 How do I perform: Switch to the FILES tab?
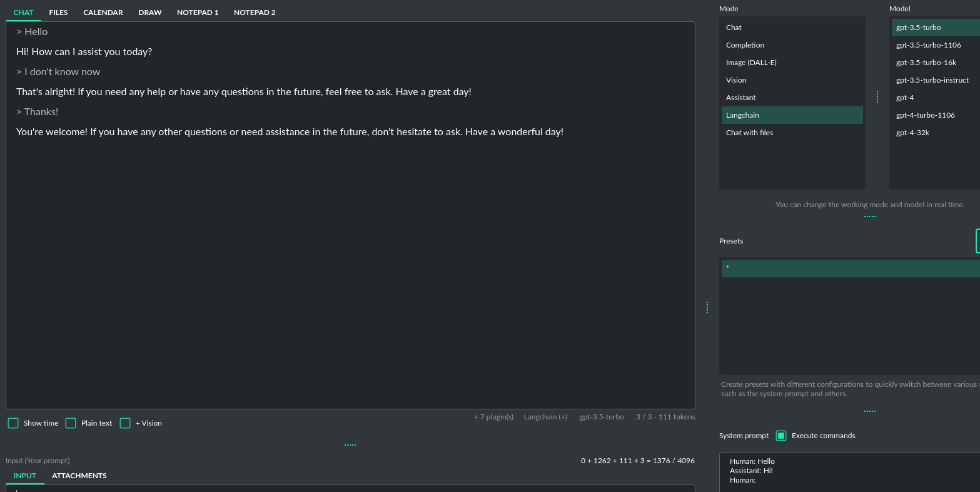58,13
